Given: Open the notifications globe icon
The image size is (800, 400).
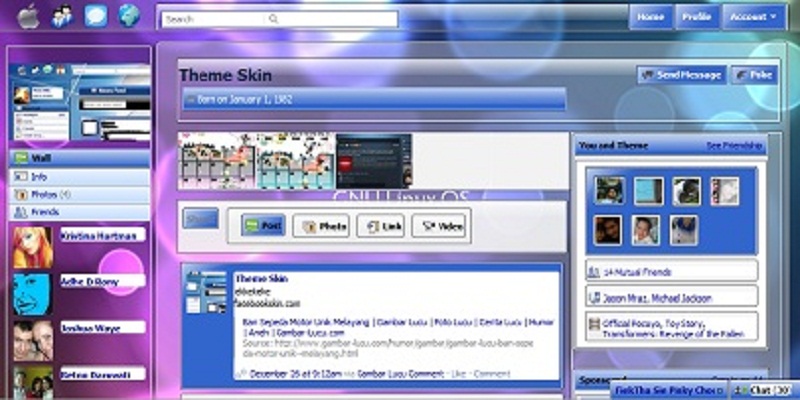Looking at the screenshot, I should coord(129,16).
